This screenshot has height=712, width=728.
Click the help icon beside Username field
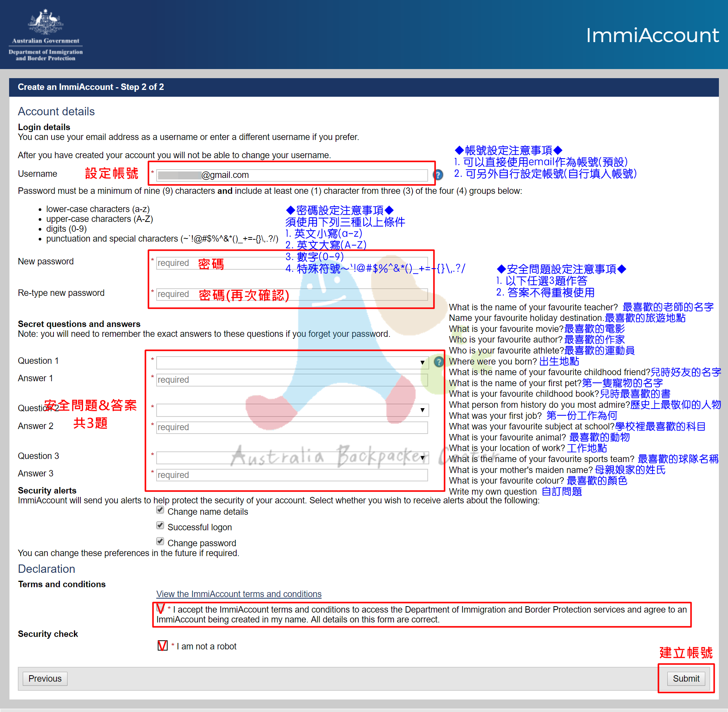point(438,175)
